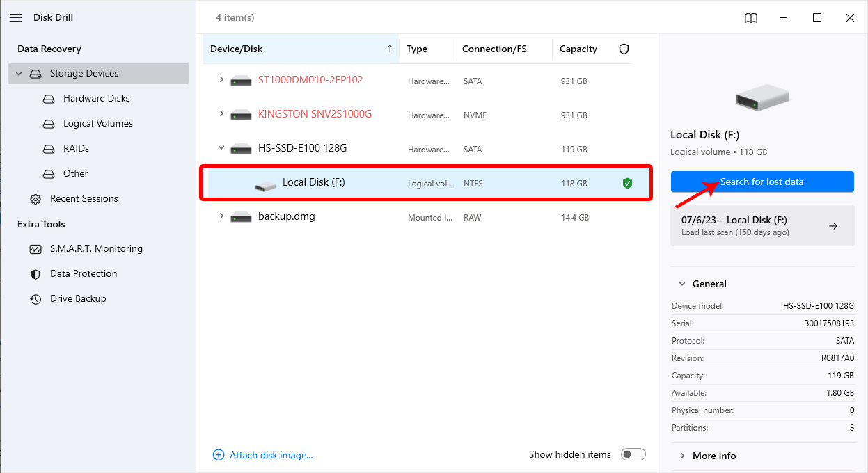Click the Data Protection shield icon
The height and width of the screenshot is (473, 868).
click(35, 274)
